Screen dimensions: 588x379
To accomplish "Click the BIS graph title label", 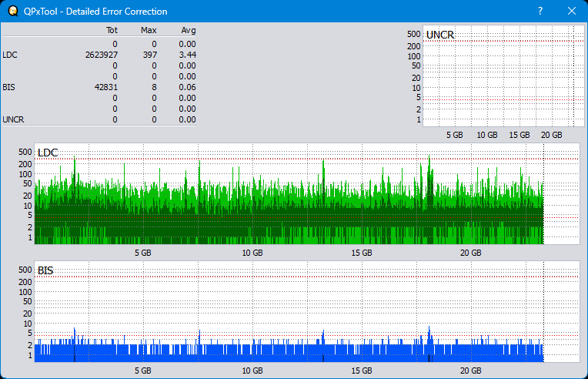I will pyautogui.click(x=45, y=270).
